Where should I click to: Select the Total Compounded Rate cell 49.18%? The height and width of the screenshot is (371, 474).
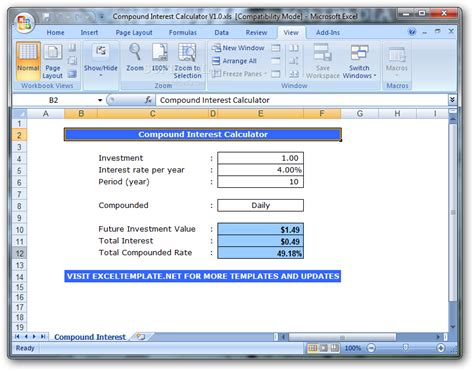[260, 253]
